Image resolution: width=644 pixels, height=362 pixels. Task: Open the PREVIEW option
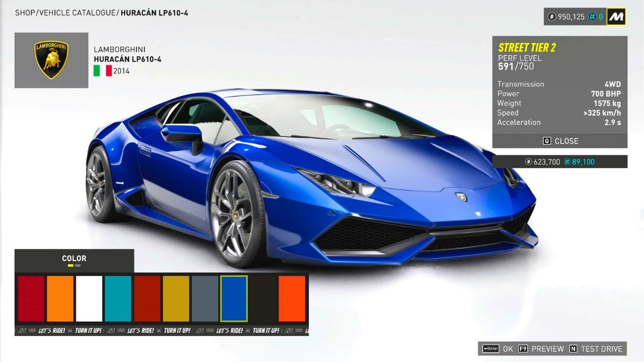(x=541, y=348)
